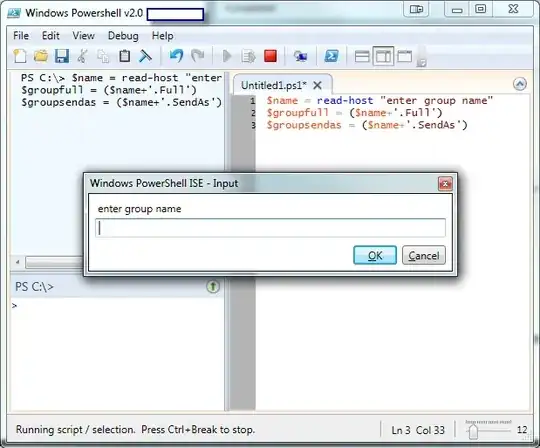Confirm input dialog with OK

(x=375, y=255)
